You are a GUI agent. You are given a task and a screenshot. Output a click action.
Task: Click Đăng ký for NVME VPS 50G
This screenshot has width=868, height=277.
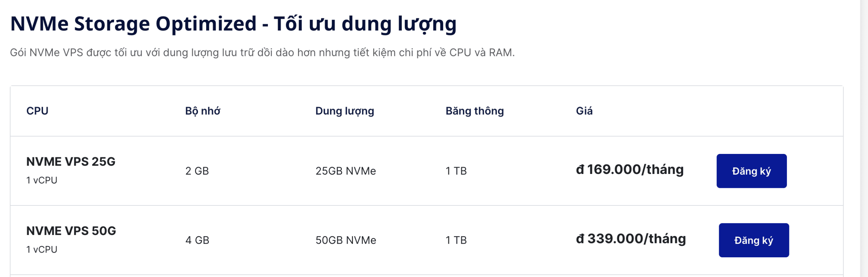pos(753,240)
